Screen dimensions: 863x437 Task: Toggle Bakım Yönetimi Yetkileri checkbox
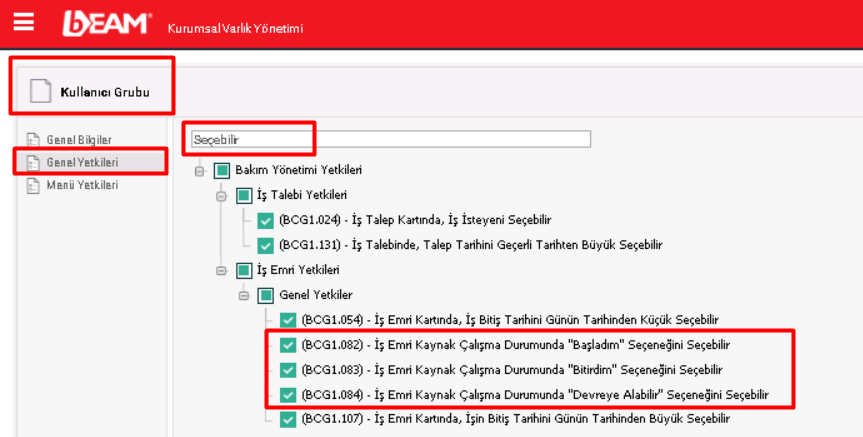[x=222, y=171]
